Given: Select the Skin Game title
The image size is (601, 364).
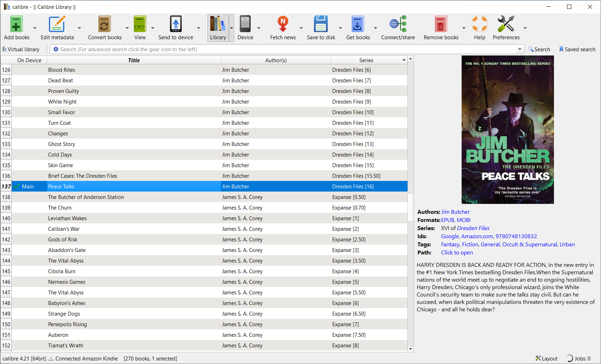Looking at the screenshot, I should click(60, 165).
